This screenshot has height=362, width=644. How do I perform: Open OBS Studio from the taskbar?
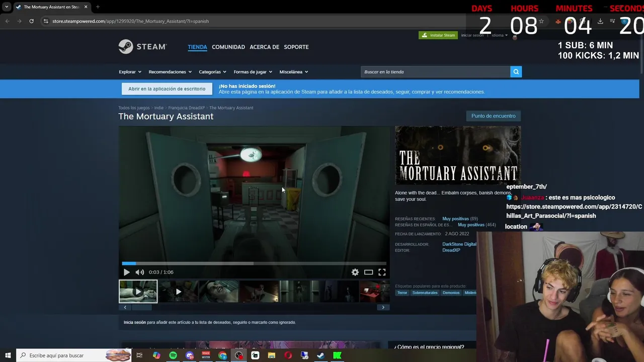239,355
